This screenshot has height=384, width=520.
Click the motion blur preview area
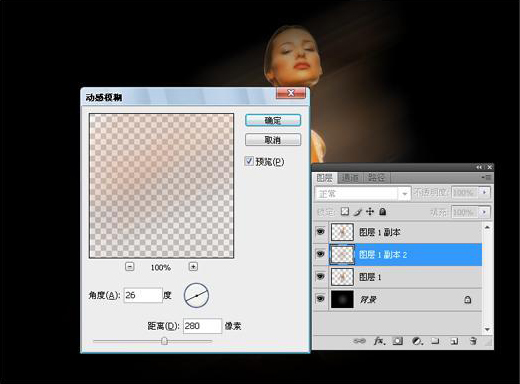click(x=161, y=186)
